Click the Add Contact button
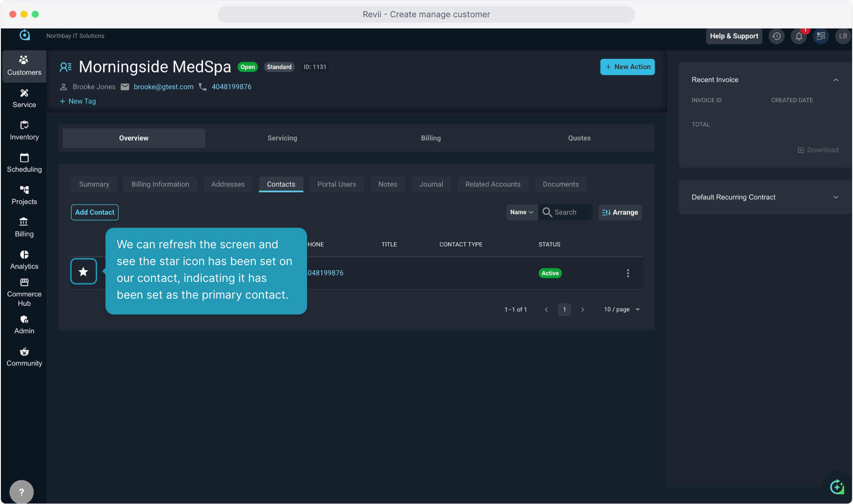 click(x=95, y=212)
